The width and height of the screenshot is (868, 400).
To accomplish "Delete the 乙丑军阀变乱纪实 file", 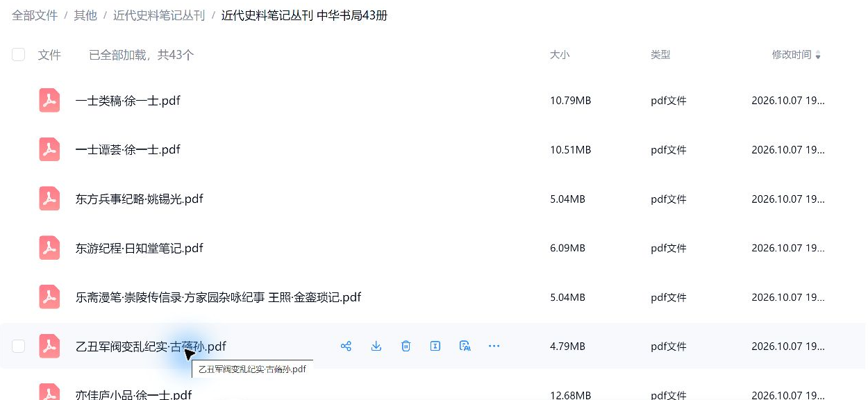I will 406,346.
